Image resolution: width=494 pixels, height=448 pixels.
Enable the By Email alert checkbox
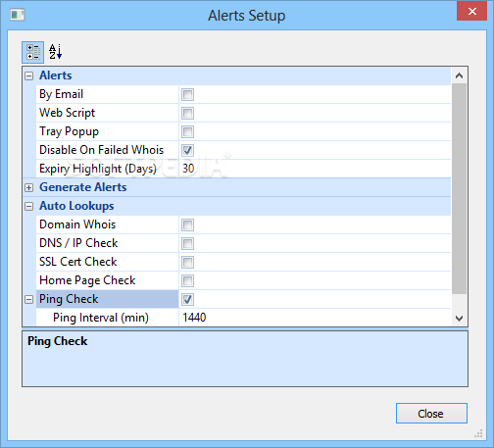pyautogui.click(x=187, y=95)
